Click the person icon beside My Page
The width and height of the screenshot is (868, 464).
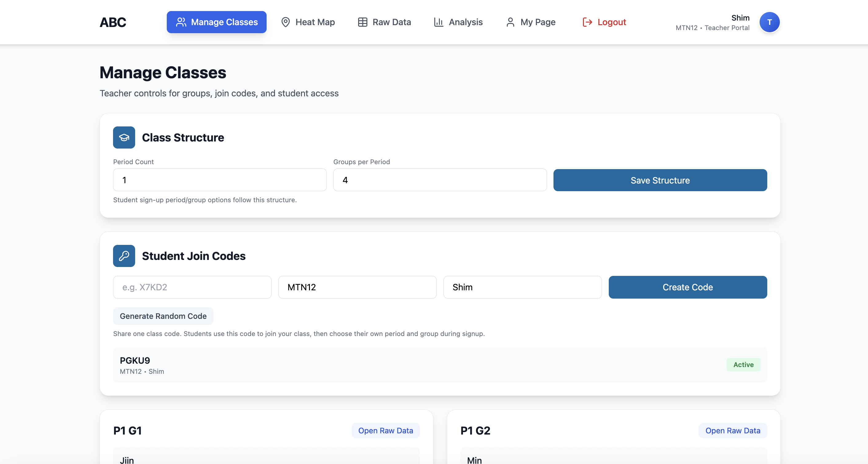click(x=510, y=22)
